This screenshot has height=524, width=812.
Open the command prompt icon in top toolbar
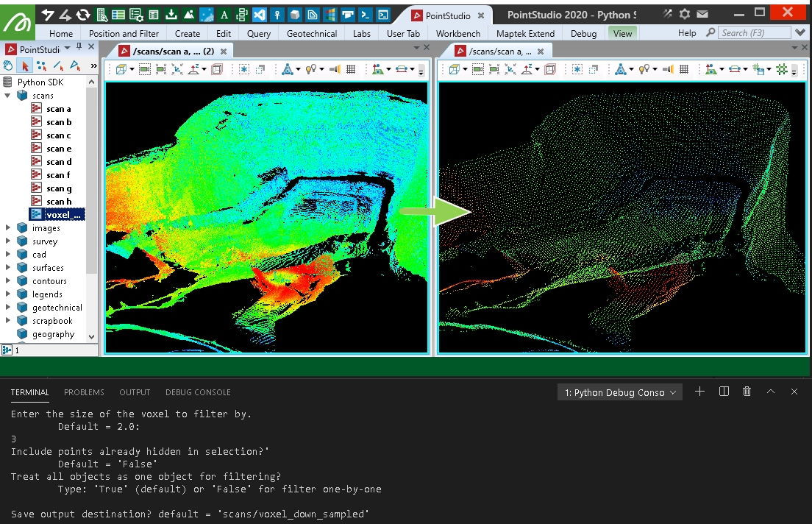(365, 15)
